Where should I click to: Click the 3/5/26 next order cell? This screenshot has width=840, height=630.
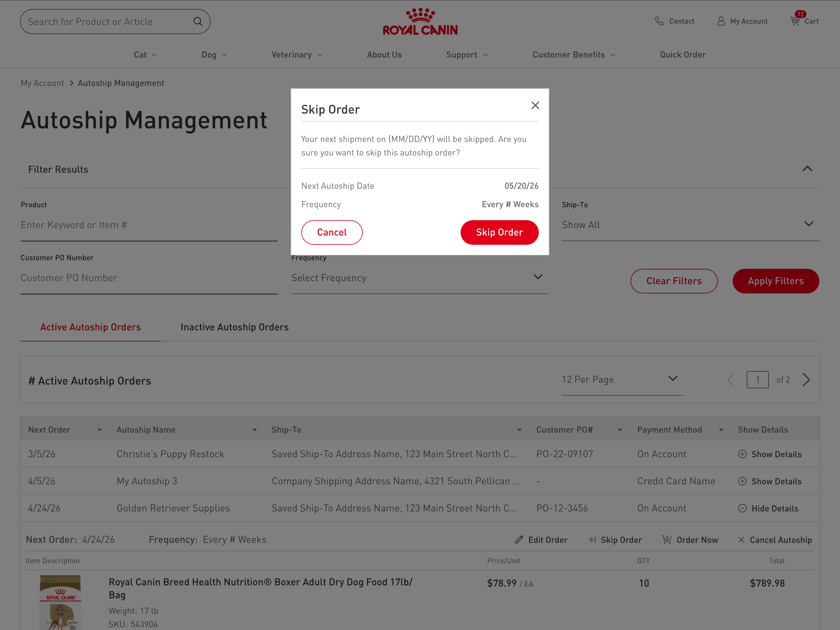point(42,454)
